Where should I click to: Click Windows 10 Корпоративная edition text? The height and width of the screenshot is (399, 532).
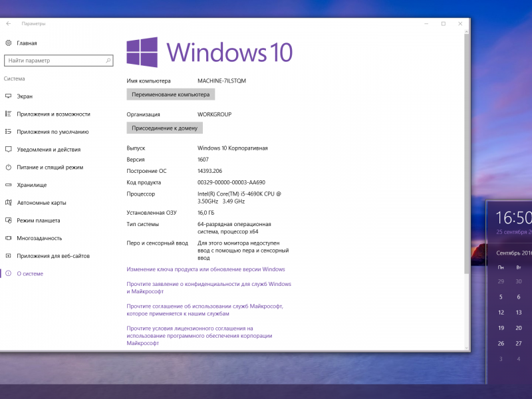coord(232,148)
